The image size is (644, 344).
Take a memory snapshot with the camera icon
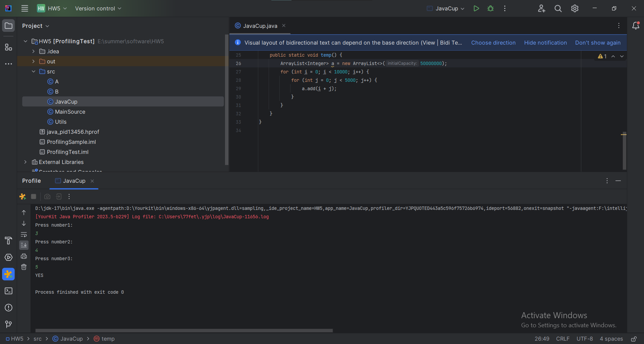[47, 196]
